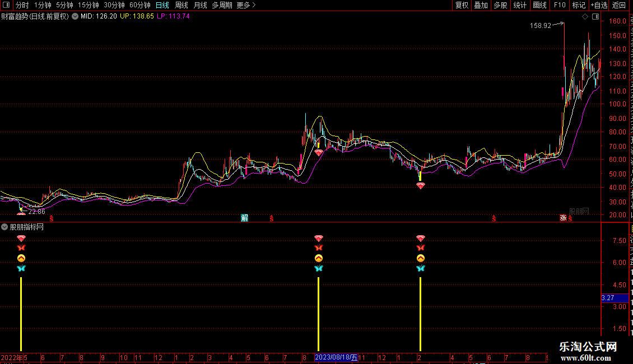Click the cyan 解 marker on the chart
The width and height of the screenshot is (633, 364).
click(244, 218)
